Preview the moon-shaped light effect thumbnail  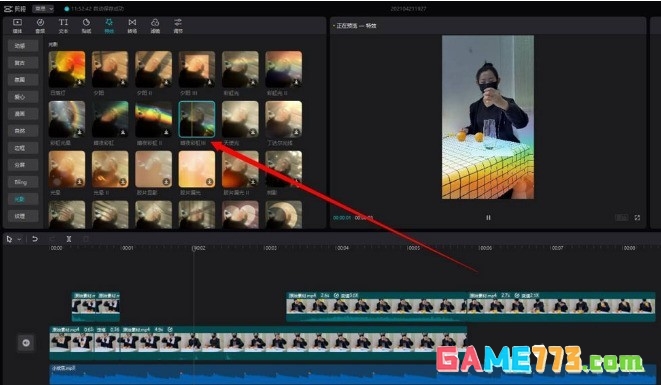[x=284, y=215]
